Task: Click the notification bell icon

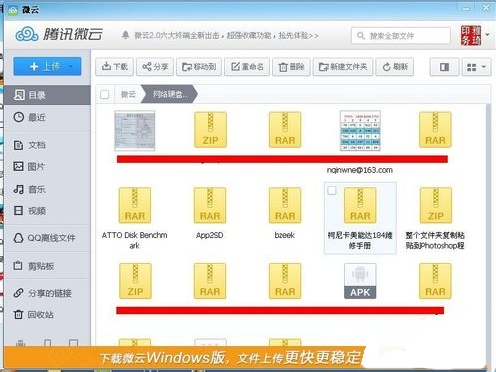Action: [x=125, y=35]
